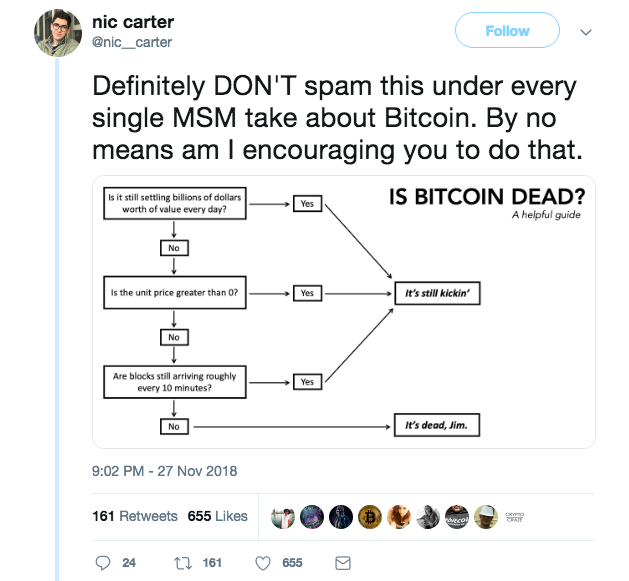Screen dimensions: 629x581
Task: Open the purple galaxy liker avatar
Action: (x=312, y=516)
